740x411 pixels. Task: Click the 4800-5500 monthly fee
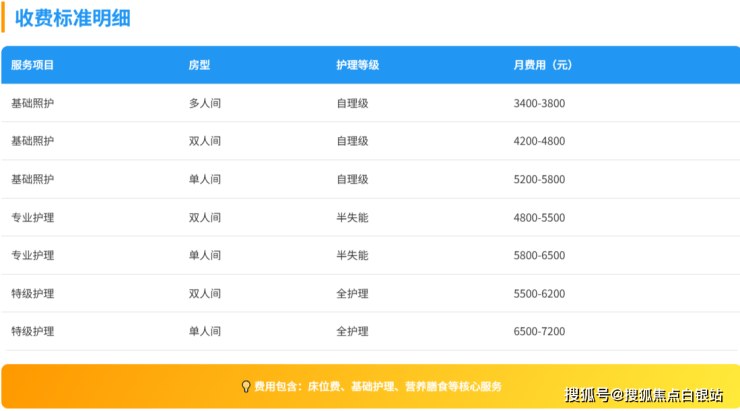point(539,217)
